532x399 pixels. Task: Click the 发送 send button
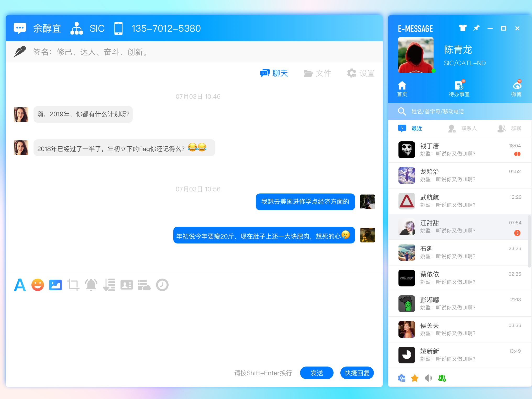coord(317,373)
